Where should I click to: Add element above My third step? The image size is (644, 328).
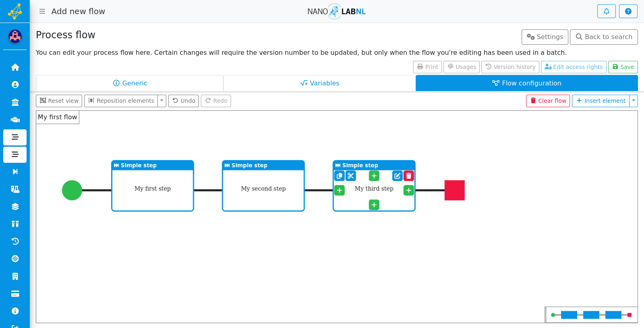click(x=374, y=176)
